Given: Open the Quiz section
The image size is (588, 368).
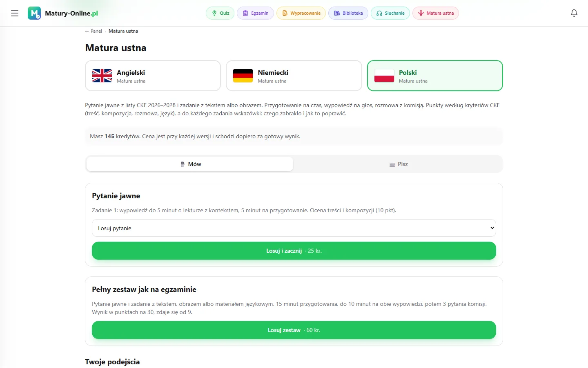Looking at the screenshot, I should [220, 13].
